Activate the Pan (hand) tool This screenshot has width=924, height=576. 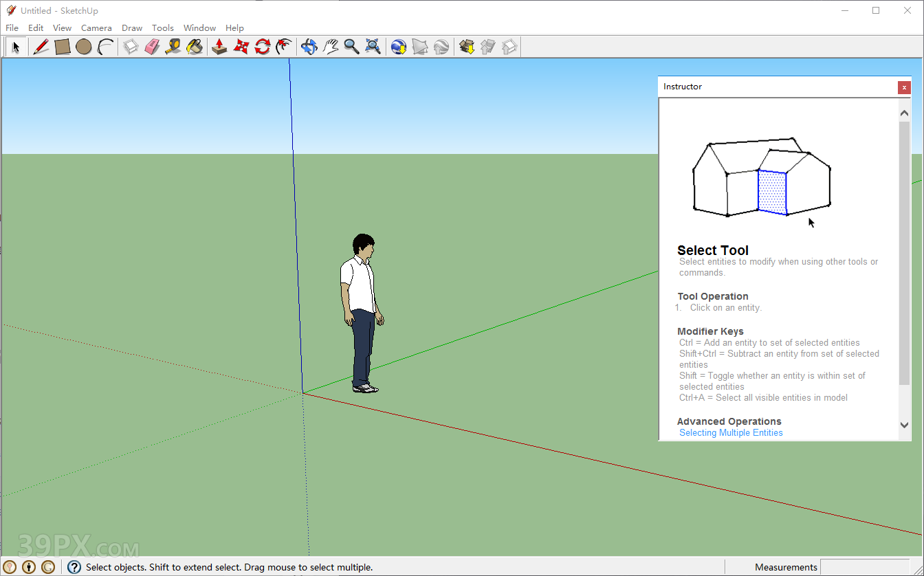click(331, 47)
